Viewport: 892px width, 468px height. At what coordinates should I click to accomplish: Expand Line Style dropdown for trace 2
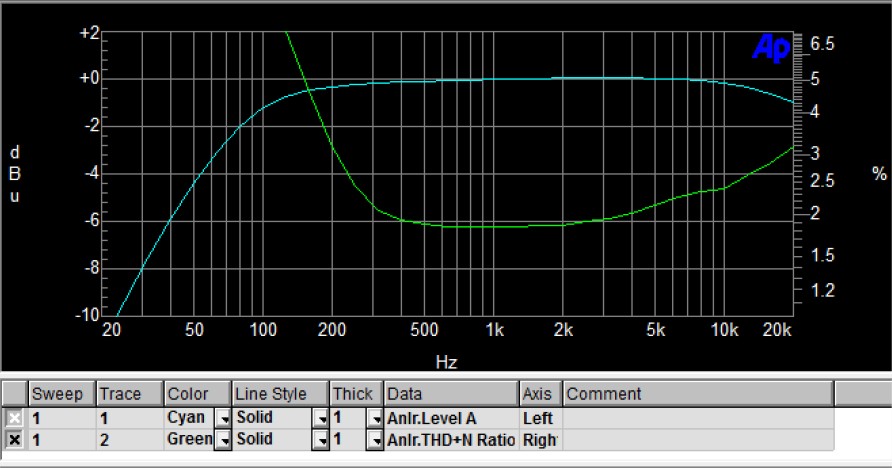point(321,439)
